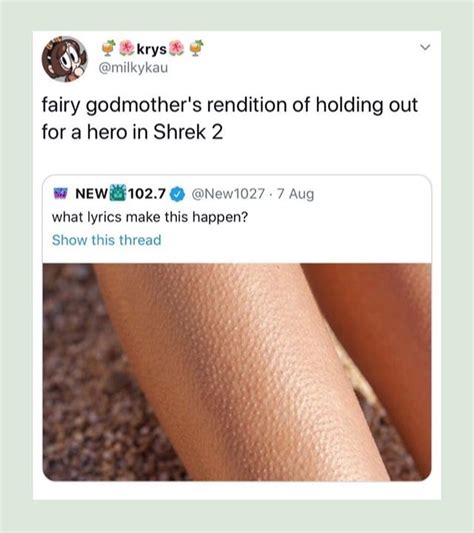Click the '7 Aug' timestamp

pyautogui.click(x=295, y=194)
